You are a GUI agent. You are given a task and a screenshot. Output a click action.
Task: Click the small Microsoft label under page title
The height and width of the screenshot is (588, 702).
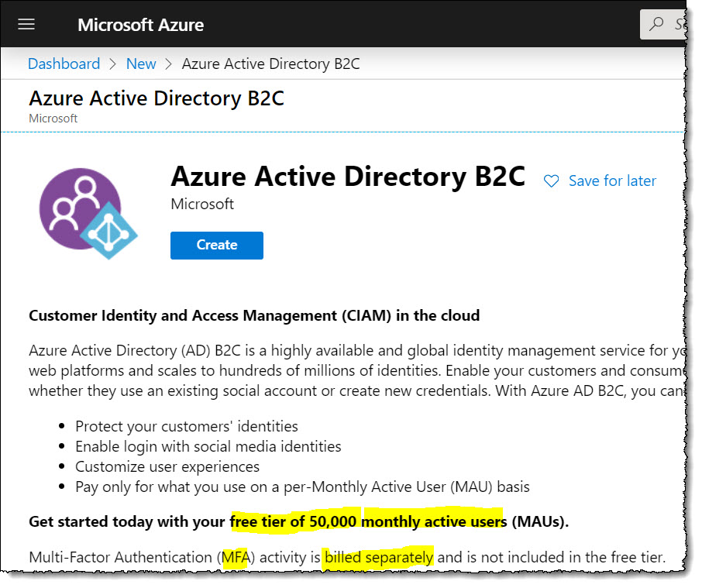pyautogui.click(x=53, y=119)
